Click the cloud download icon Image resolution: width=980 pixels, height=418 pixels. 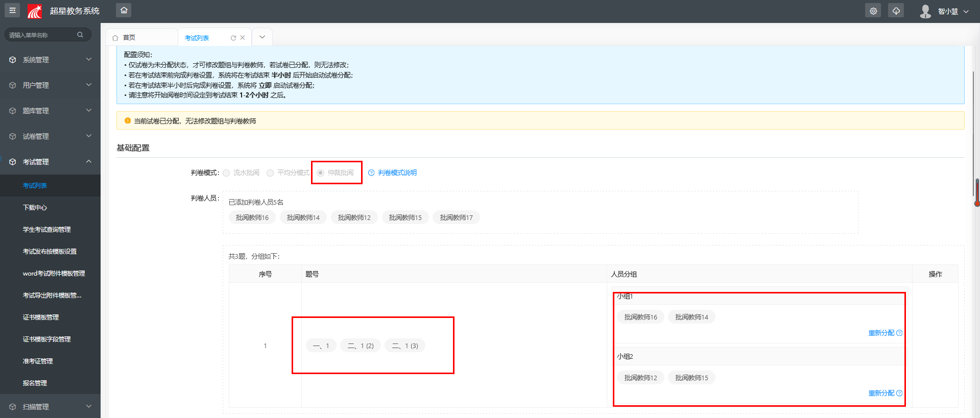tap(896, 11)
